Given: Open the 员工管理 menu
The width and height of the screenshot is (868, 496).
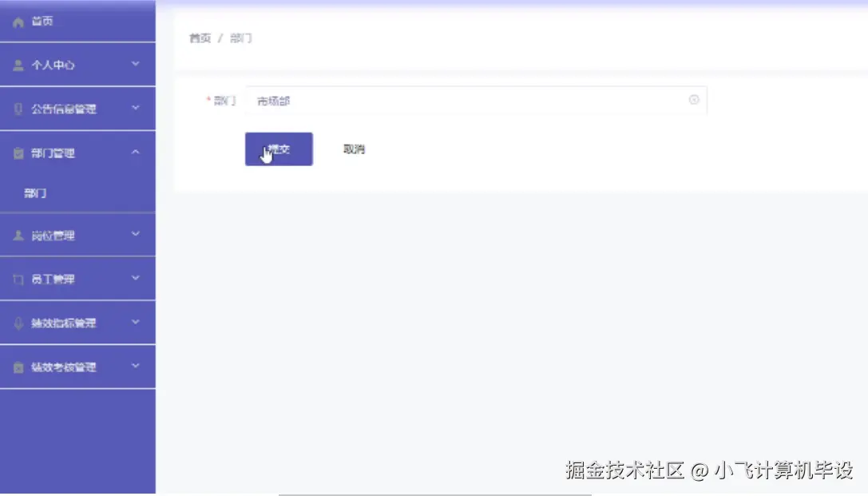Looking at the screenshot, I should pos(77,279).
